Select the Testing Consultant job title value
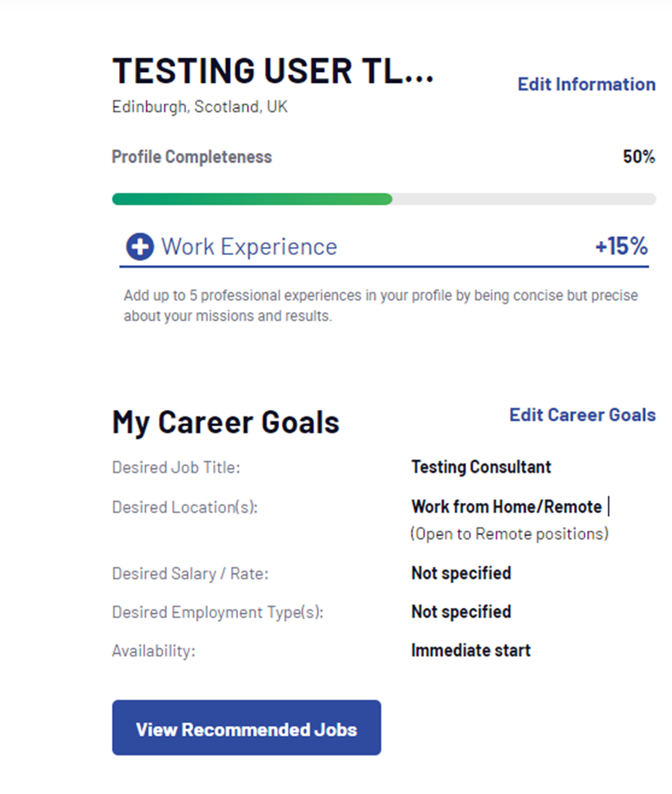672x794 pixels. (x=481, y=467)
